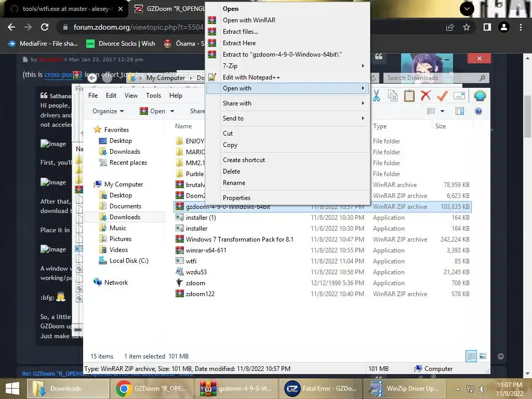Show hidden tray icons arrow
Screen dimensions: 532x399
point(458,389)
